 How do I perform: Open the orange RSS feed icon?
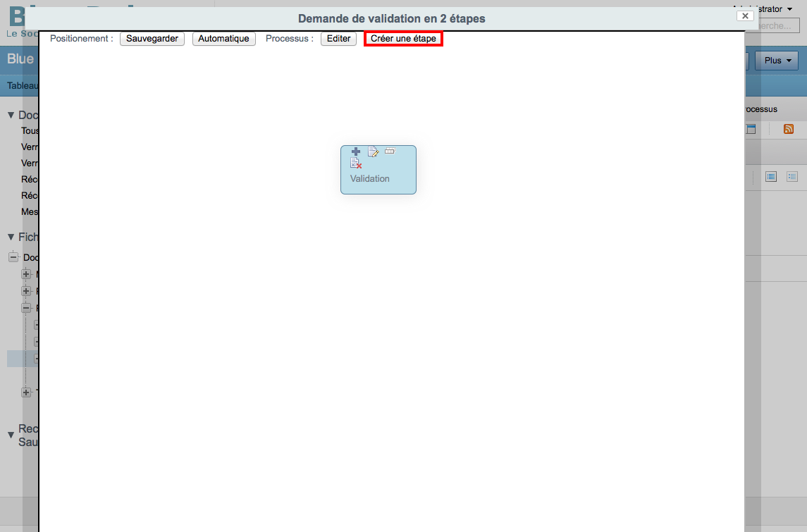coord(789,129)
